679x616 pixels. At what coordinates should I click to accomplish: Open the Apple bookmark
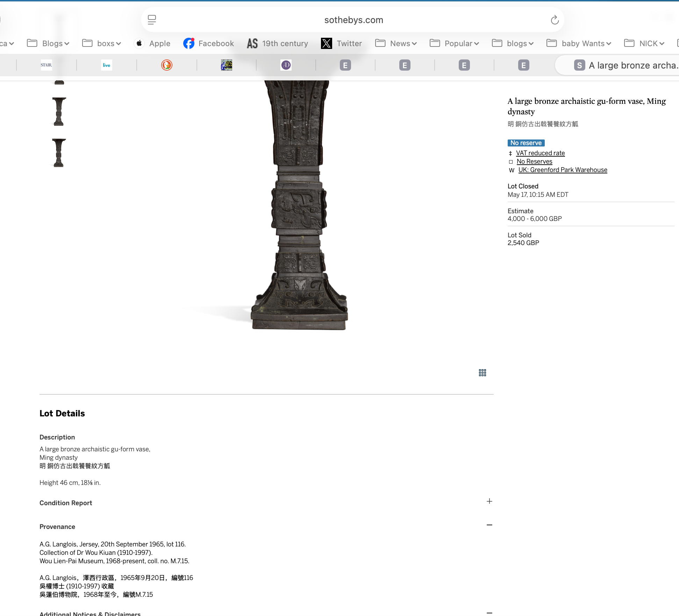[152, 43]
